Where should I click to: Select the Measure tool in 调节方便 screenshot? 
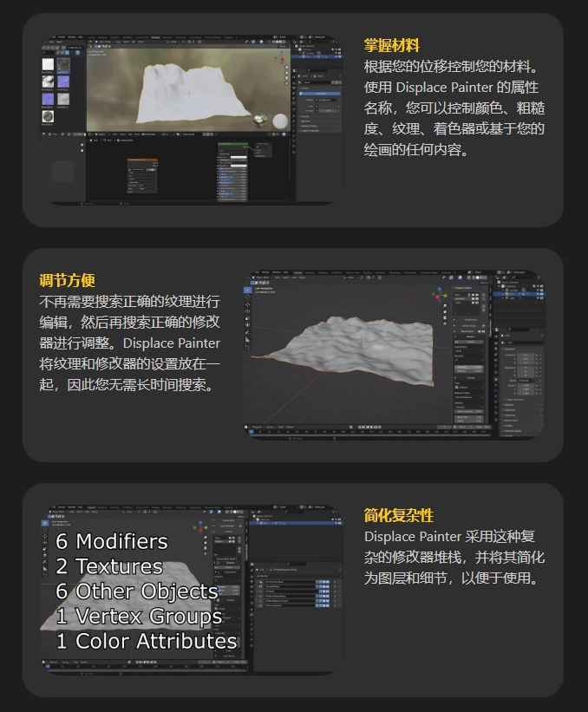[x=247, y=340]
